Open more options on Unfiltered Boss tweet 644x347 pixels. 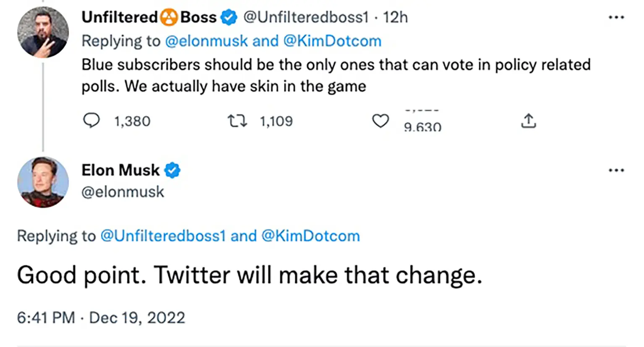click(x=616, y=18)
